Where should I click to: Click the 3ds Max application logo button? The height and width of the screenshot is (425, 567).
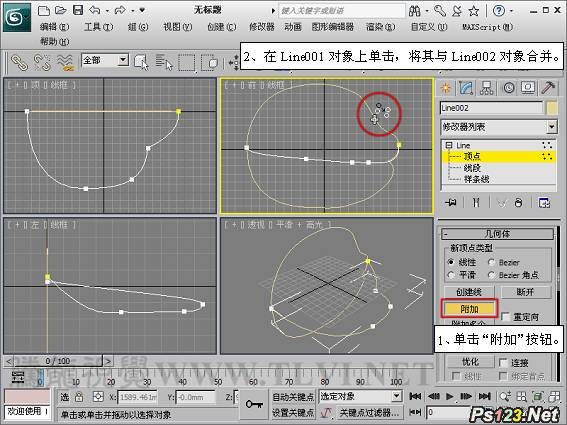(17, 17)
